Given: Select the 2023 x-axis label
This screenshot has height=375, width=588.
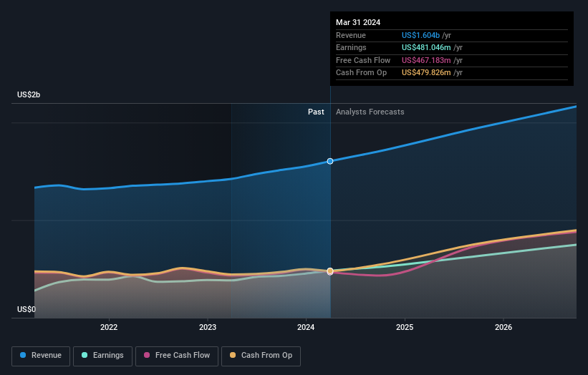Looking at the screenshot, I should click(208, 327).
